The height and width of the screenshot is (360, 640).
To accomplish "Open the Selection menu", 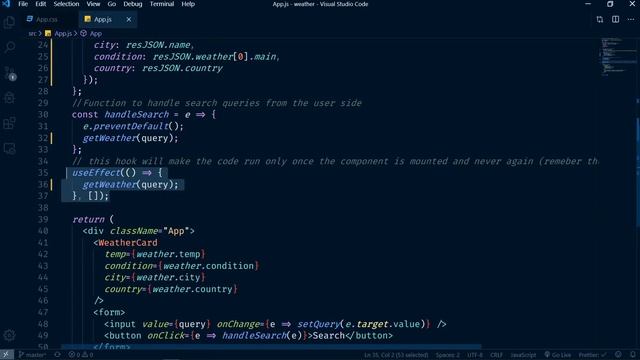I will [x=67, y=4].
